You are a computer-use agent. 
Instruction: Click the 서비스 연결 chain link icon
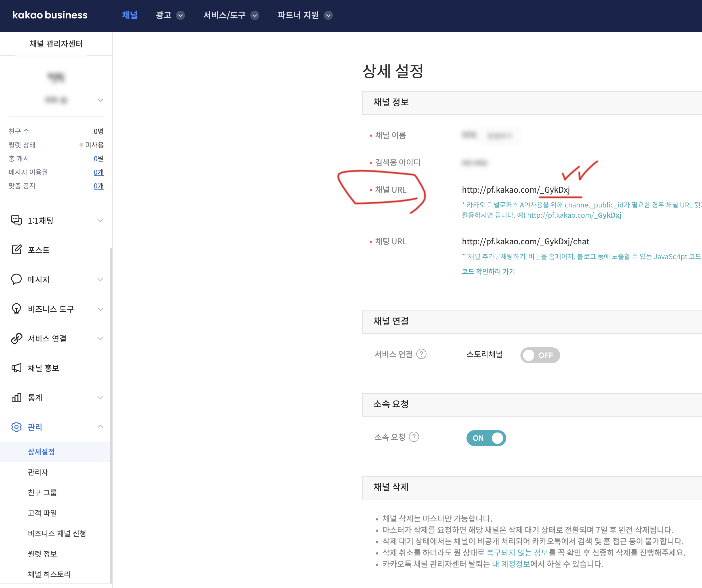(x=16, y=338)
